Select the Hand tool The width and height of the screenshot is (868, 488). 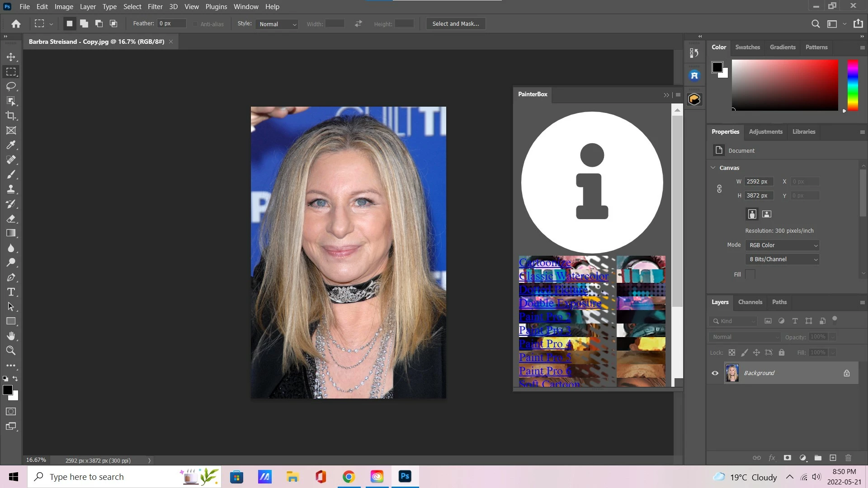(11, 336)
